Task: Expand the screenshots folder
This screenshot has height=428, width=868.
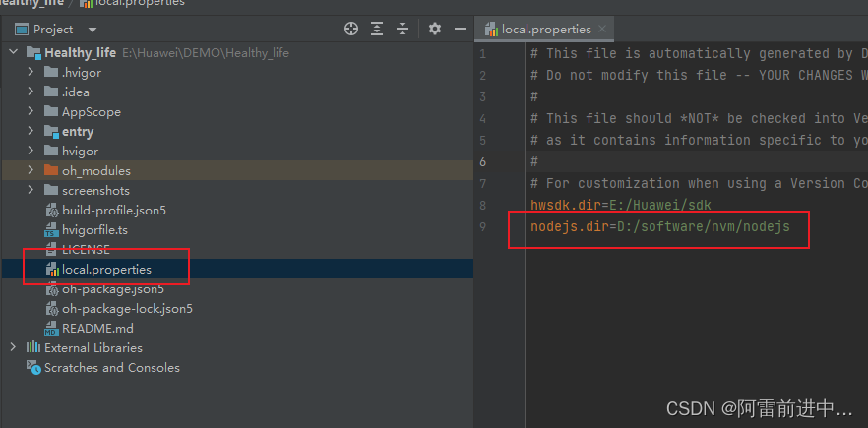Action: (x=31, y=190)
